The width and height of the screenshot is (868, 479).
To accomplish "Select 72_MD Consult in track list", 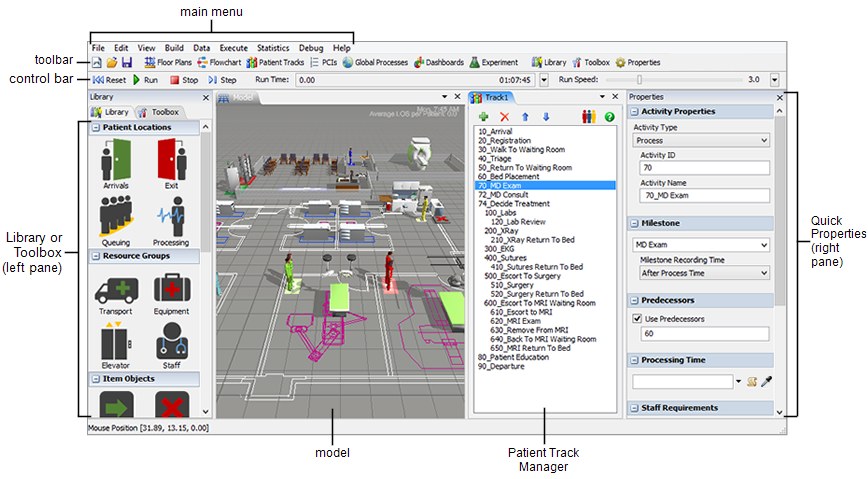I will 503,195.
